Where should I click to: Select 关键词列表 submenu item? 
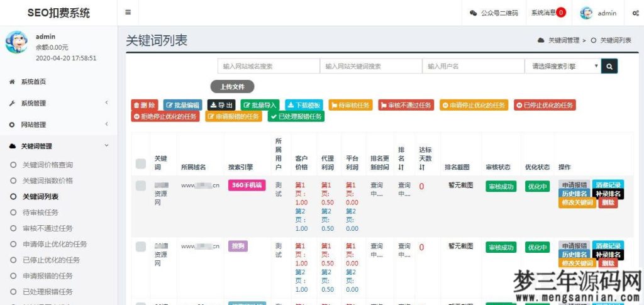[40, 197]
